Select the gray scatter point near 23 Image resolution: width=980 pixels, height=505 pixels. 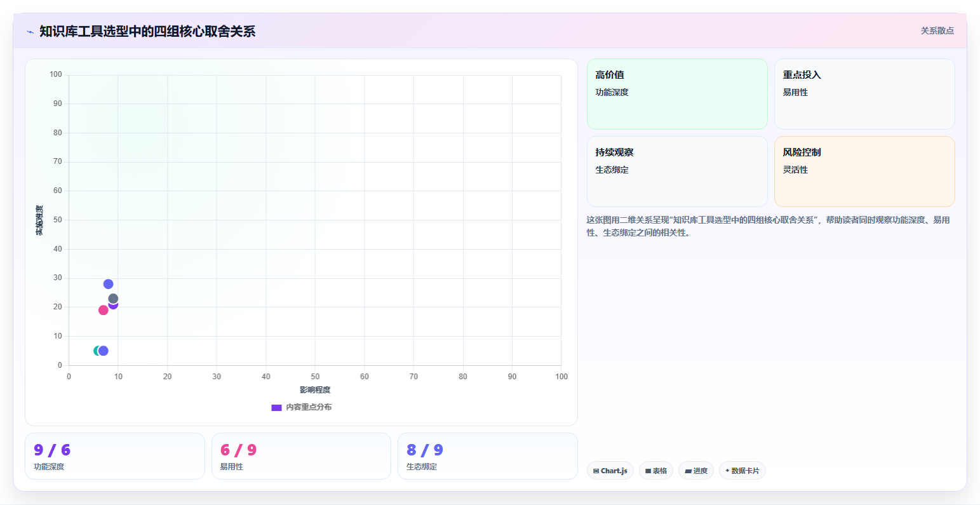pyautogui.click(x=113, y=299)
